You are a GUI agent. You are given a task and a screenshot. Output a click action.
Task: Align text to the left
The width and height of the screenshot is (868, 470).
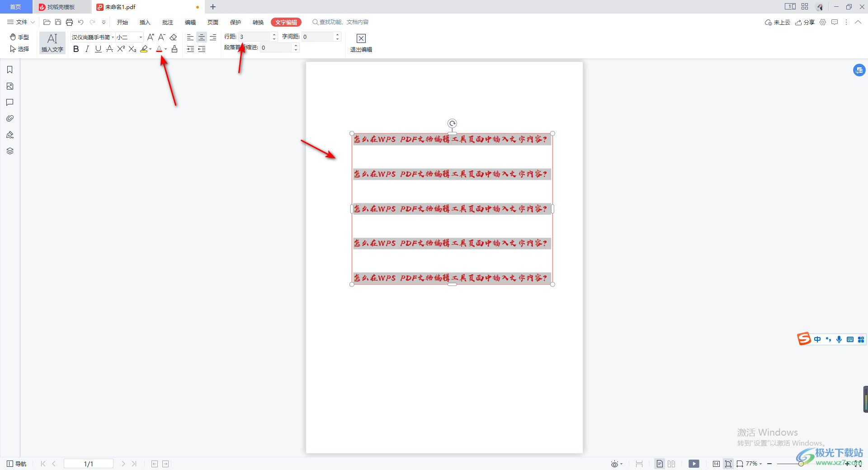[190, 37]
